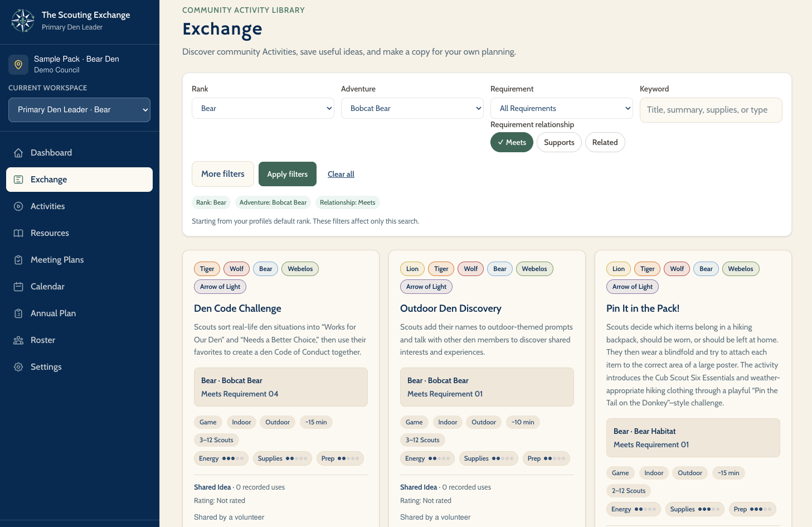Toggle the Supports relationship filter

pos(559,142)
